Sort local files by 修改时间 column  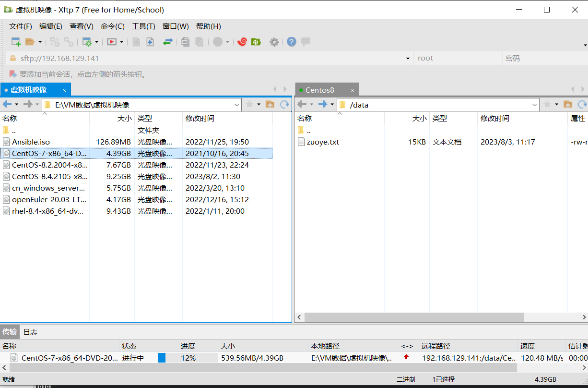pos(227,118)
